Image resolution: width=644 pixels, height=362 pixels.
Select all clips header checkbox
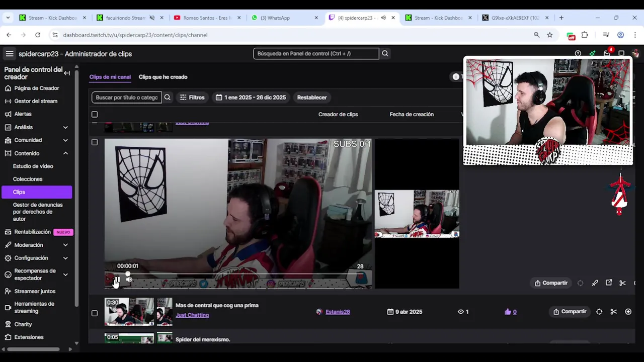click(95, 114)
